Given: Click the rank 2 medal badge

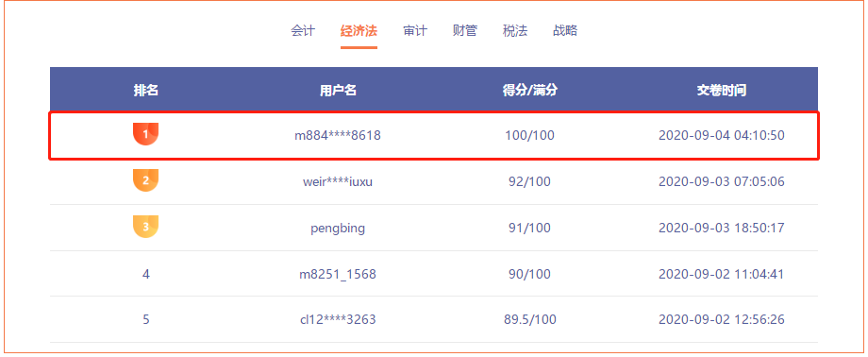Looking at the screenshot, I should [x=145, y=180].
